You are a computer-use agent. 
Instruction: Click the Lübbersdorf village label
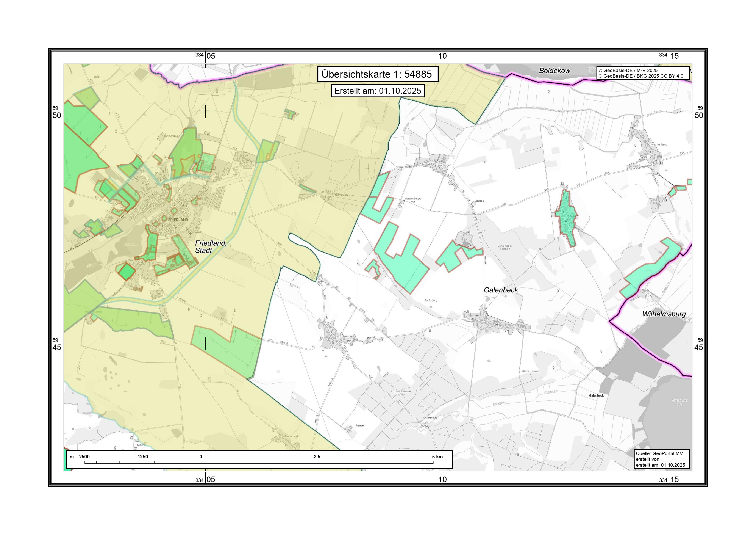pyautogui.click(x=346, y=336)
